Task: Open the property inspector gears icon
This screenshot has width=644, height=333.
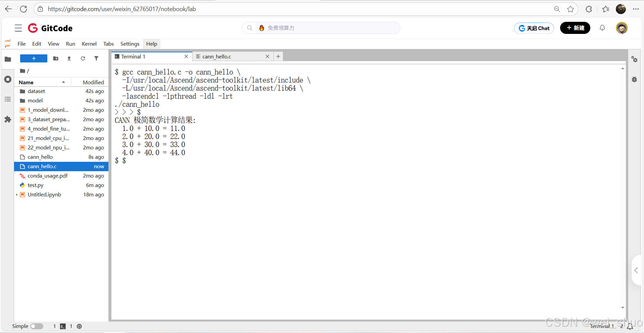Action: [x=634, y=59]
